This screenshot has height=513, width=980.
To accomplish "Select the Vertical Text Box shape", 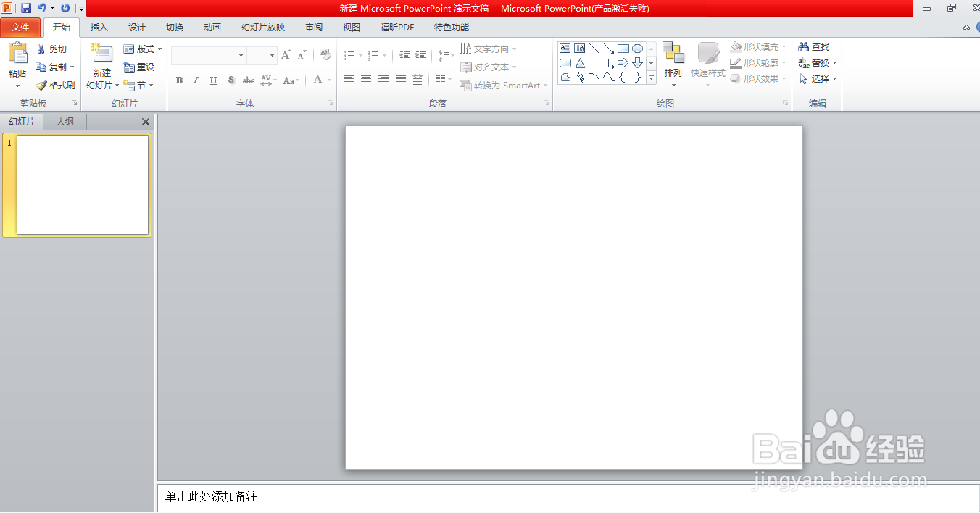I will pyautogui.click(x=579, y=49).
